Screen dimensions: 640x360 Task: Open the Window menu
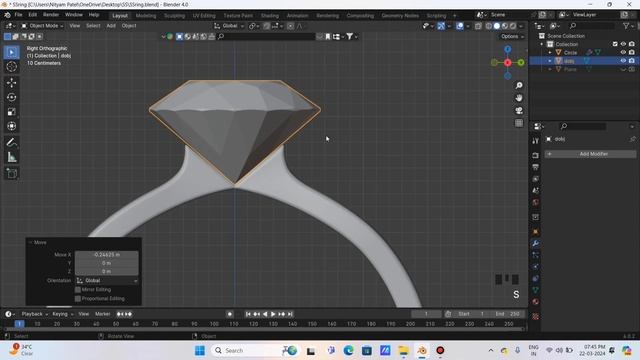tap(74, 15)
